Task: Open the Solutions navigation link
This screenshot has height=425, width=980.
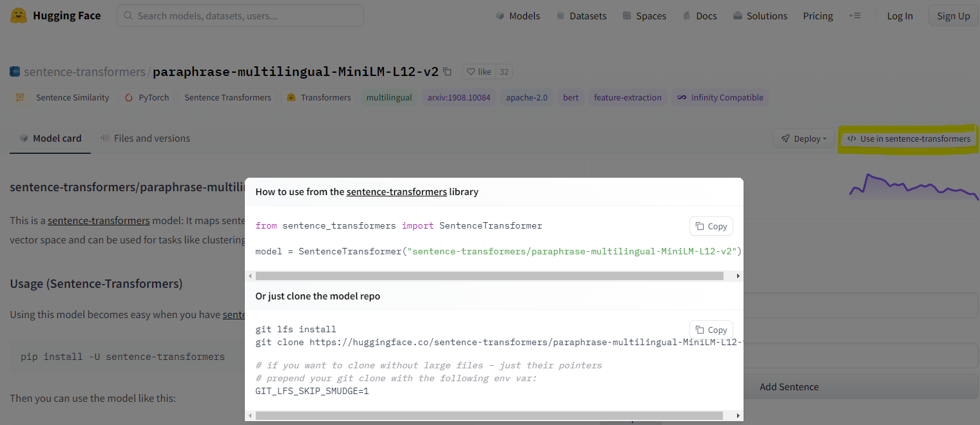Action: [x=760, y=15]
